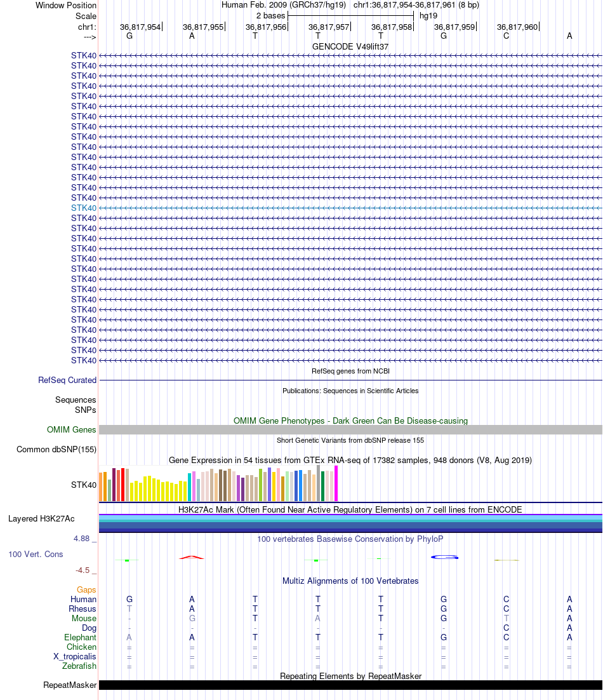Screen dimensions: 603x700
Task: Open the 'H3K27Ac Mark' ENCODE track title
Action: (350, 510)
